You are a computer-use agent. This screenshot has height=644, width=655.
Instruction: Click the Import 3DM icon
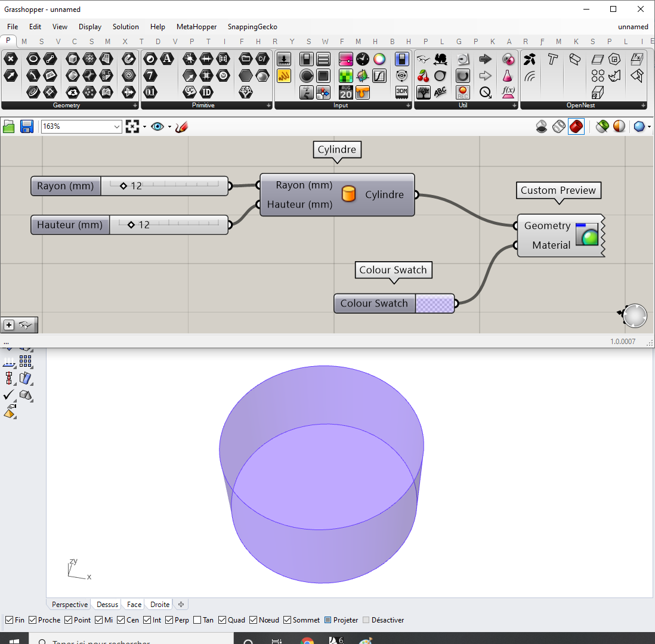point(401,91)
